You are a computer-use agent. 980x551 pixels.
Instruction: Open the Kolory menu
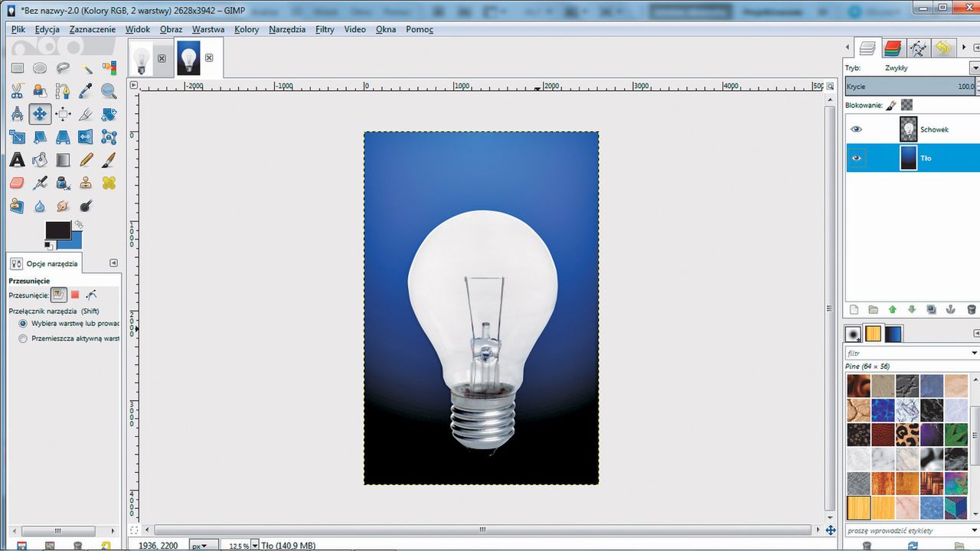tap(247, 29)
